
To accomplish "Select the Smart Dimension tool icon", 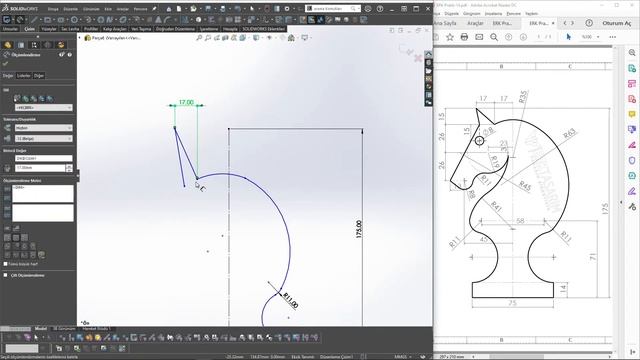I will pyautogui.click(x=19, y=20).
